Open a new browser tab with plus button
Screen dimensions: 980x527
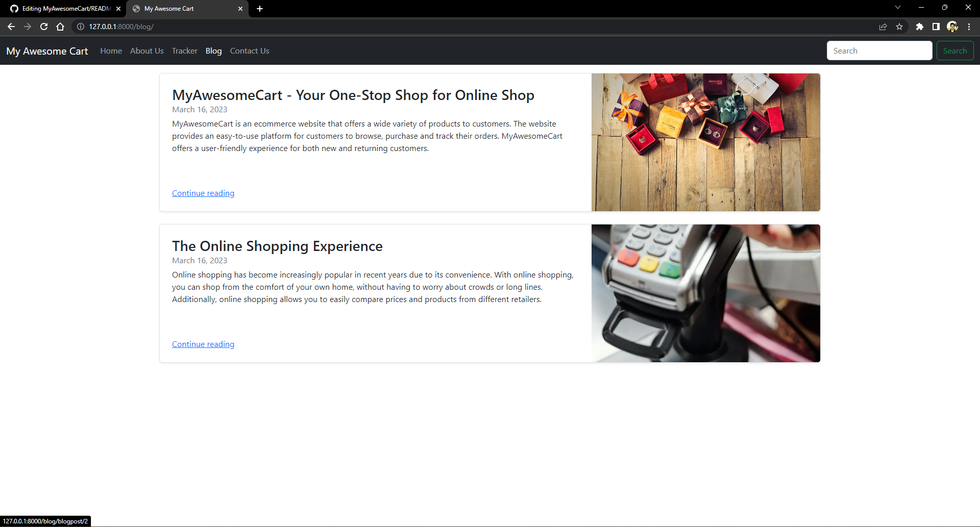click(x=260, y=9)
